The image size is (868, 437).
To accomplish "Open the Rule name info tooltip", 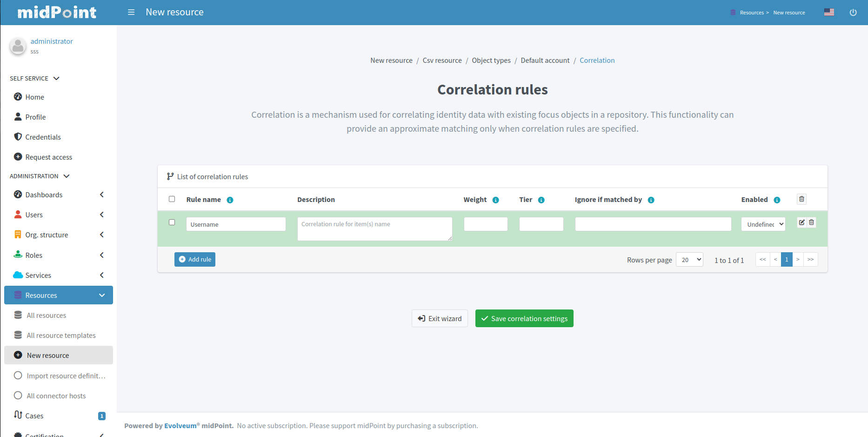I will click(x=230, y=200).
